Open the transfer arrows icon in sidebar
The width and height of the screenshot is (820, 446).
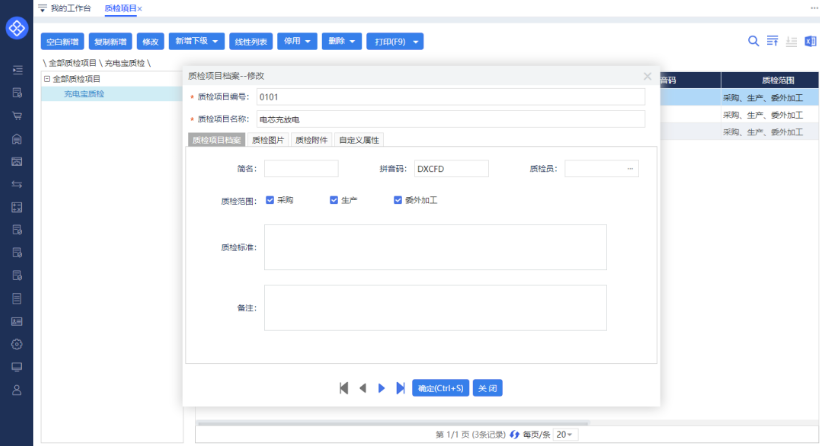[x=17, y=184]
